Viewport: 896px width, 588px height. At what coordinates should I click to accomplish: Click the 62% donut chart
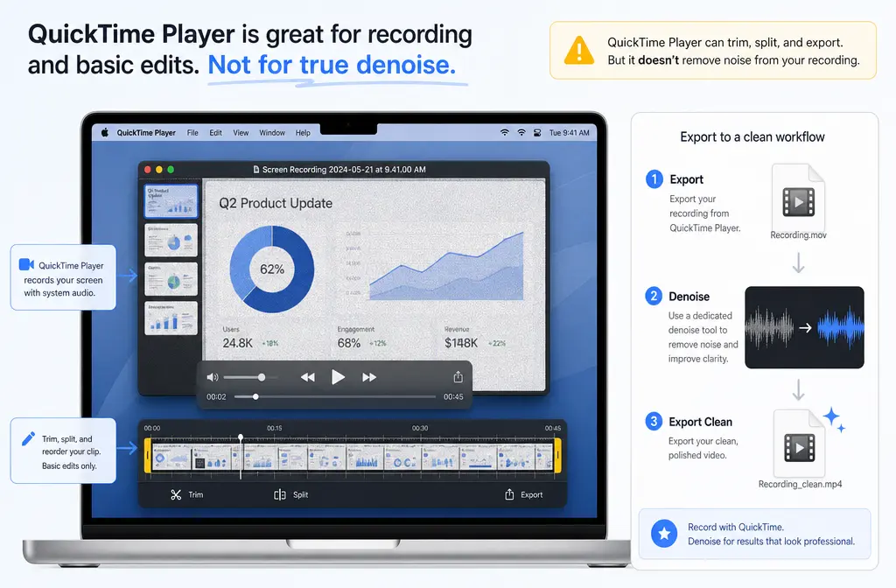(272, 269)
